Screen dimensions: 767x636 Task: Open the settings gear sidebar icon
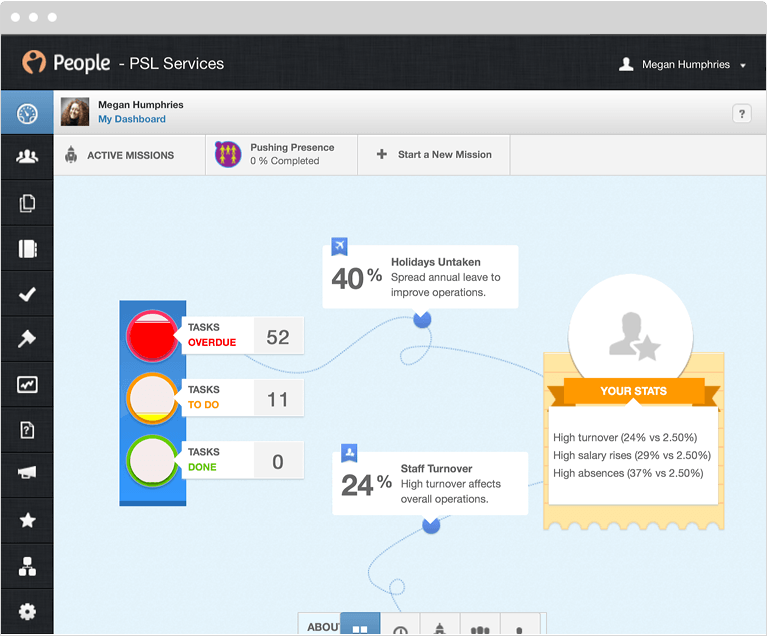(x=27, y=612)
